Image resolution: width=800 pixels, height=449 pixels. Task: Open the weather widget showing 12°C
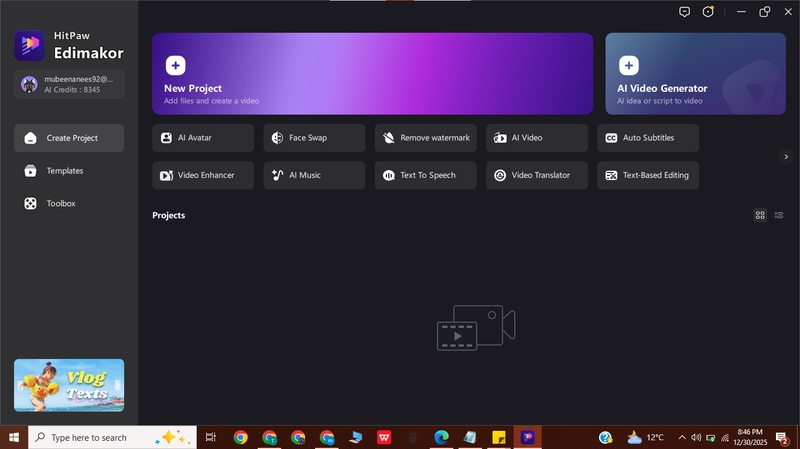[x=645, y=437]
